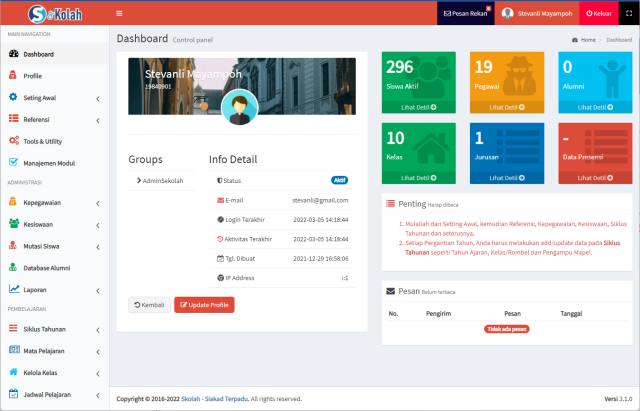Screen dimensions: 640x411
Task: Expand the Referensi submenu
Action: coord(97,120)
